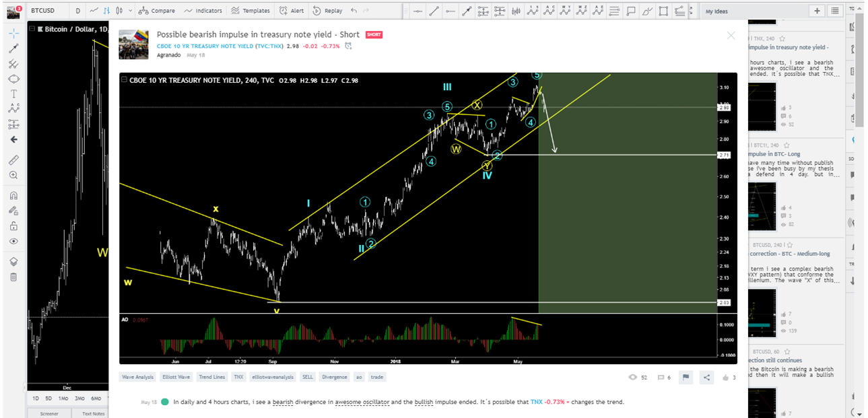Toggle stay in drawing mode pencil-lock

pyautogui.click(x=13, y=211)
